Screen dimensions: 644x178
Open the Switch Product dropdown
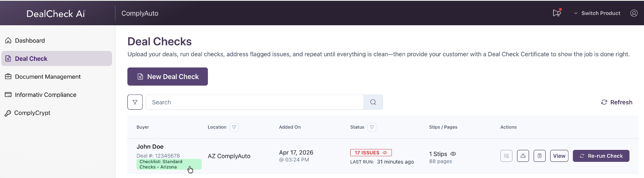pos(597,13)
